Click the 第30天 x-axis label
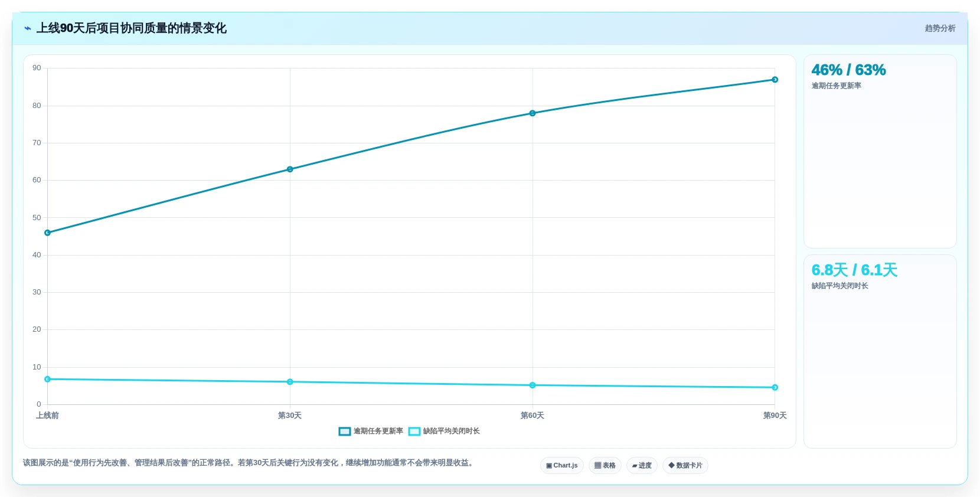The width and height of the screenshot is (980, 497). click(290, 416)
